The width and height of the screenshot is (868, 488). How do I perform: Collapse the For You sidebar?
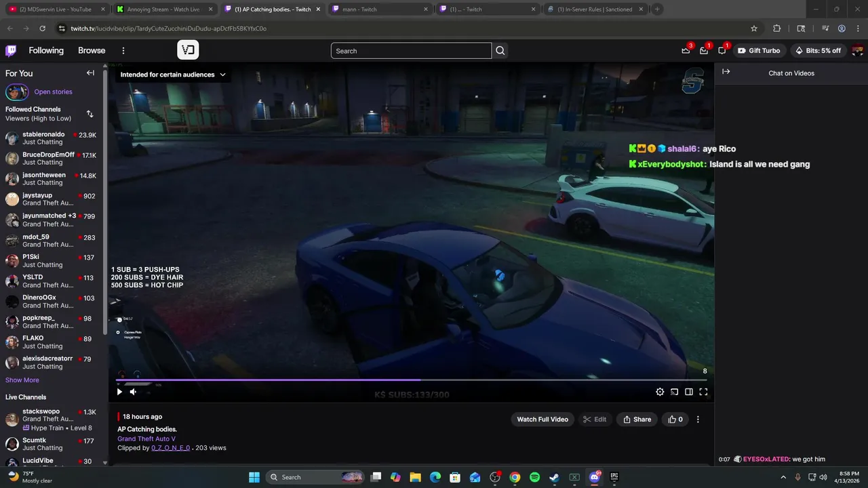[90, 73]
